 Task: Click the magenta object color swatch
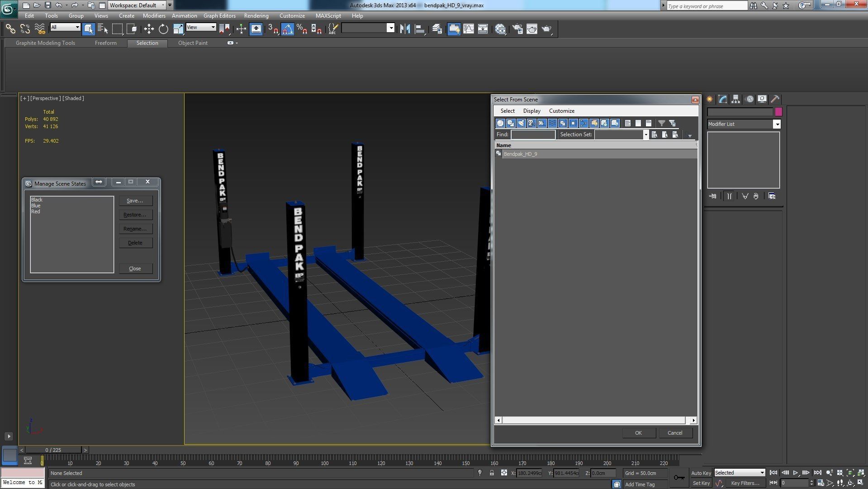tap(778, 112)
